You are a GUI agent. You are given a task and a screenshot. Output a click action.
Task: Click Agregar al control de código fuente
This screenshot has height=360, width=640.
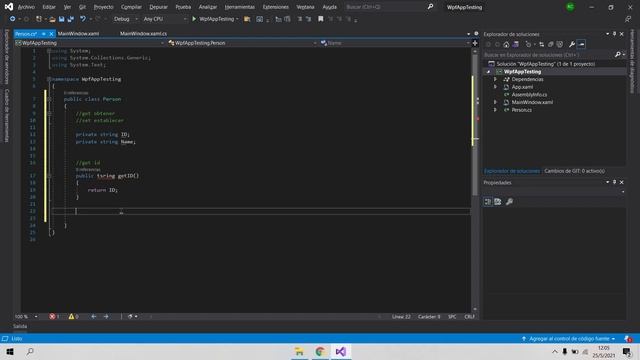tap(569, 339)
